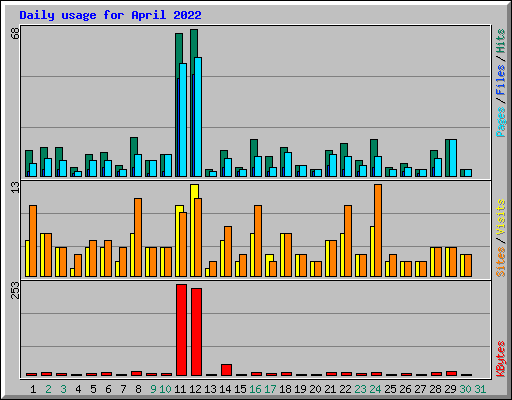This screenshot has height=400, width=512.
Task: Click day label '14' on the x-axis
Action: [x=225, y=389]
